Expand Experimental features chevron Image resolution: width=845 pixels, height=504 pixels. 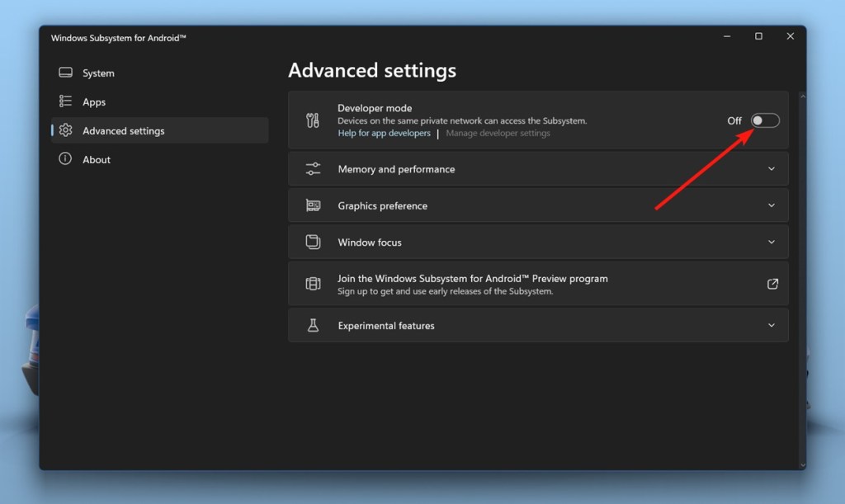772,325
